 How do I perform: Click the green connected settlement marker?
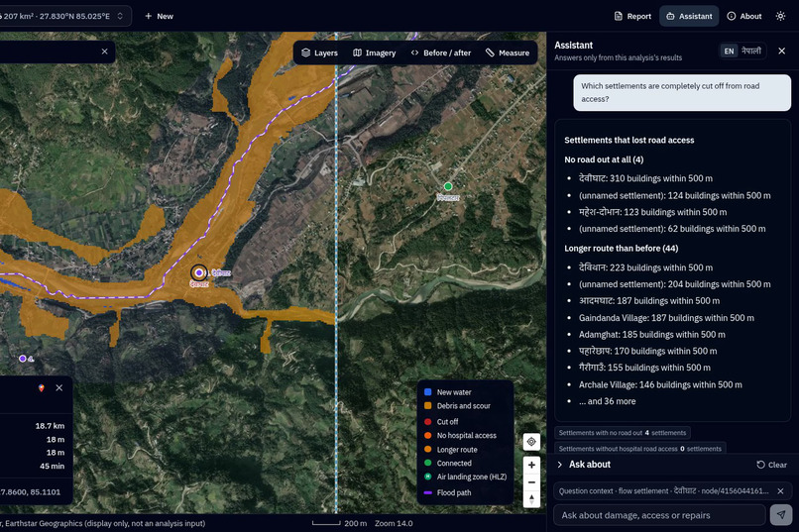click(448, 186)
